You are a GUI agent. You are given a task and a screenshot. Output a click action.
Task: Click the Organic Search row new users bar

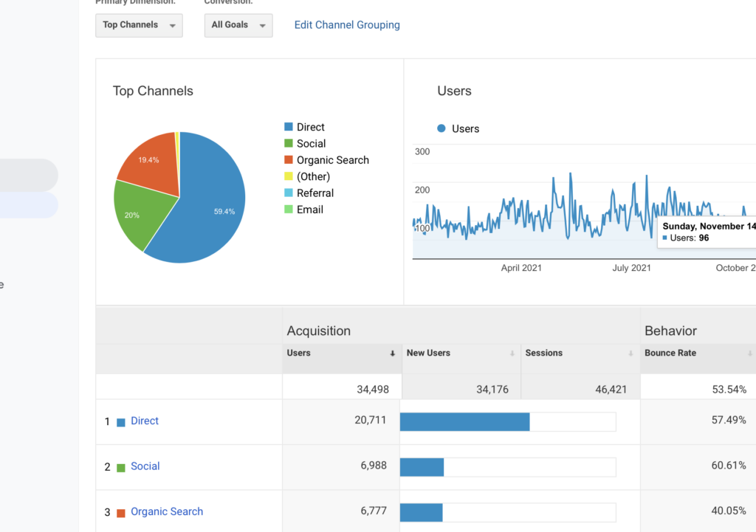pyautogui.click(x=508, y=512)
